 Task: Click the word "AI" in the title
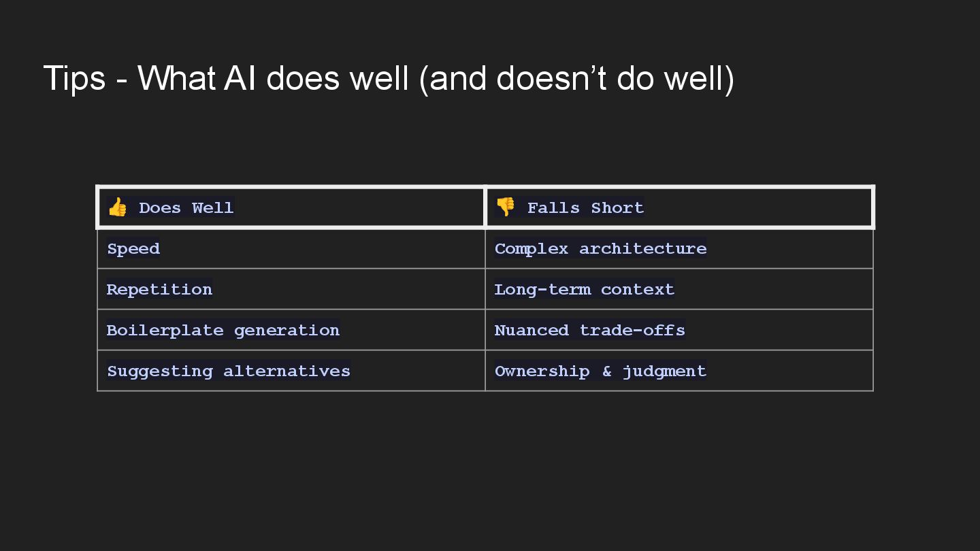click(240, 78)
